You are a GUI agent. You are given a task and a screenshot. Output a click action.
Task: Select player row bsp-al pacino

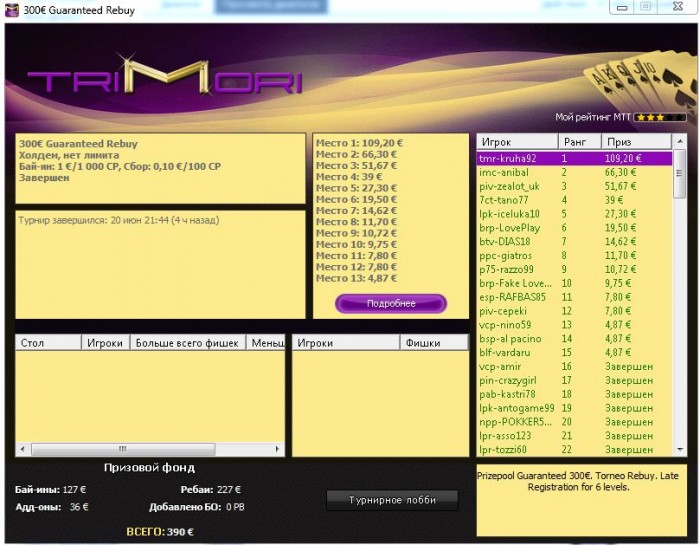575,338
